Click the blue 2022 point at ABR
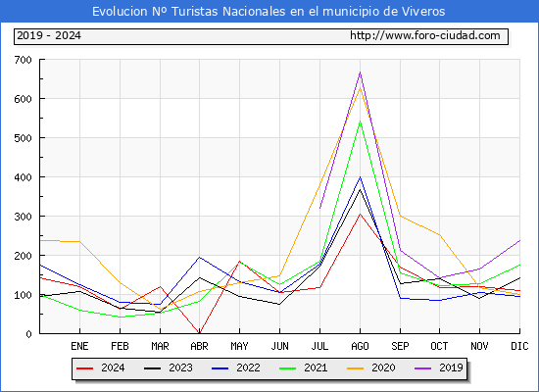Viewport: 539px width, 392px height. [x=199, y=257]
